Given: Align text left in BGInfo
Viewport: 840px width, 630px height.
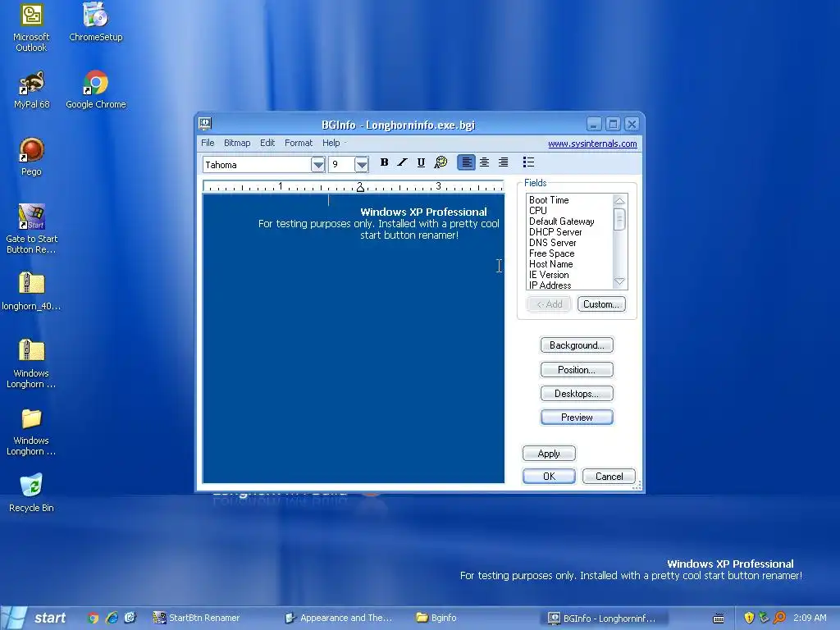Looking at the screenshot, I should pos(467,162).
